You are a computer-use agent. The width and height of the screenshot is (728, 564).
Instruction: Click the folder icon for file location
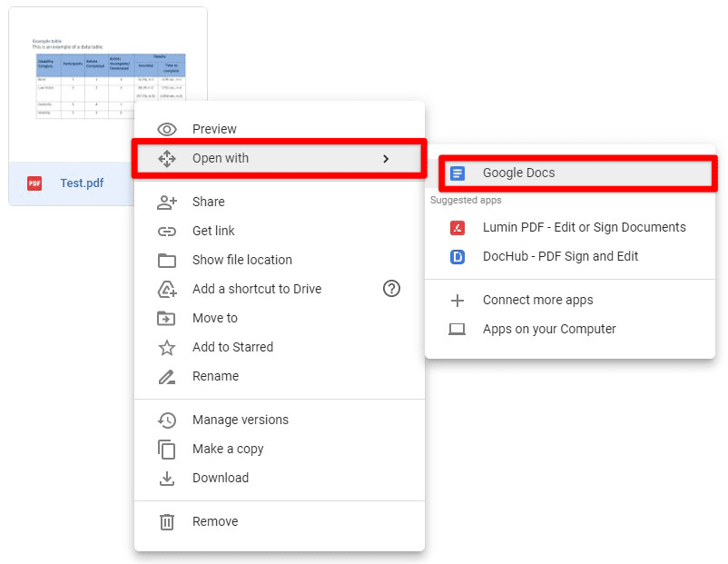click(167, 260)
